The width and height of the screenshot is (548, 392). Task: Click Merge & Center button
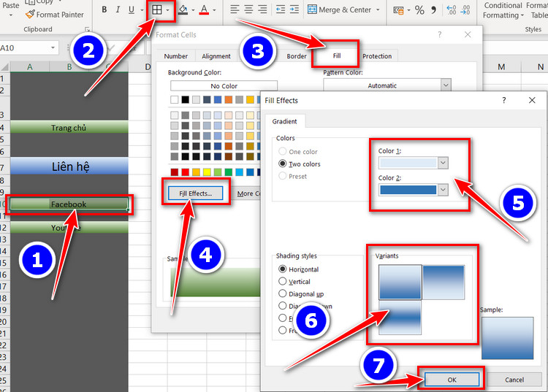[x=339, y=9]
